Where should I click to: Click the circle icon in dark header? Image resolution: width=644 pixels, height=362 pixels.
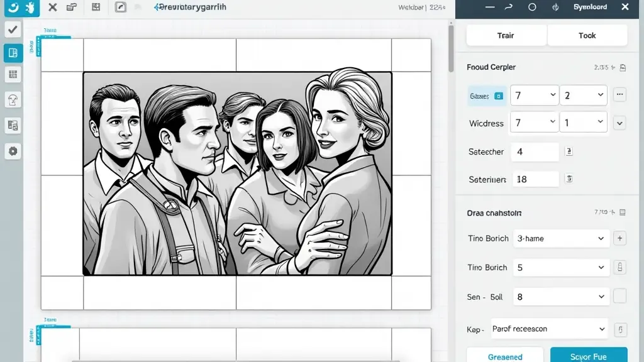tap(532, 8)
